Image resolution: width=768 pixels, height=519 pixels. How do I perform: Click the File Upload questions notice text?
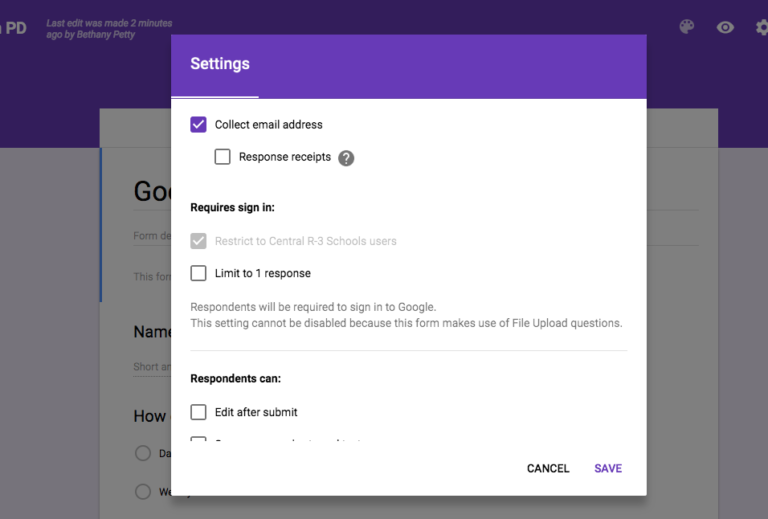tap(406, 323)
